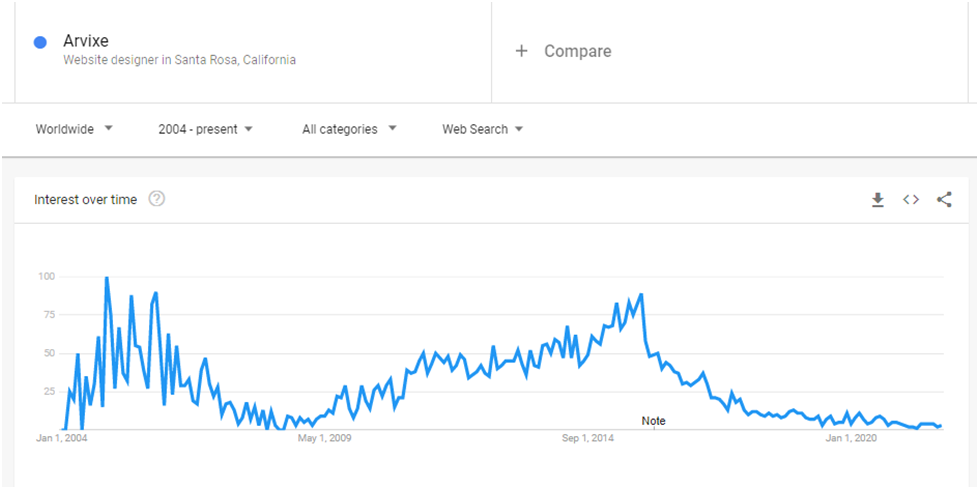Open the embed code icon
Image resolution: width=979 pixels, height=489 pixels.
pyautogui.click(x=911, y=200)
